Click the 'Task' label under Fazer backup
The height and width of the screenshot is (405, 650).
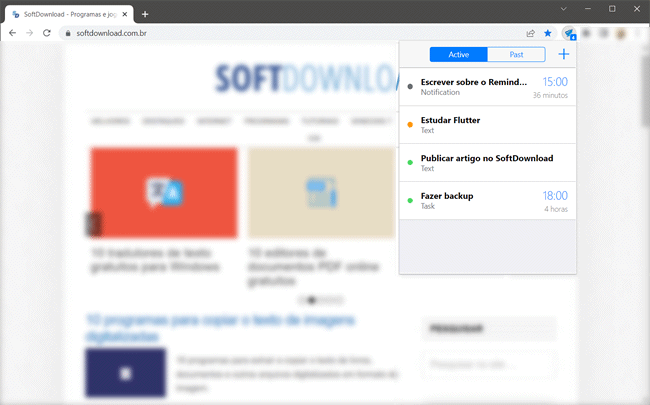click(428, 206)
